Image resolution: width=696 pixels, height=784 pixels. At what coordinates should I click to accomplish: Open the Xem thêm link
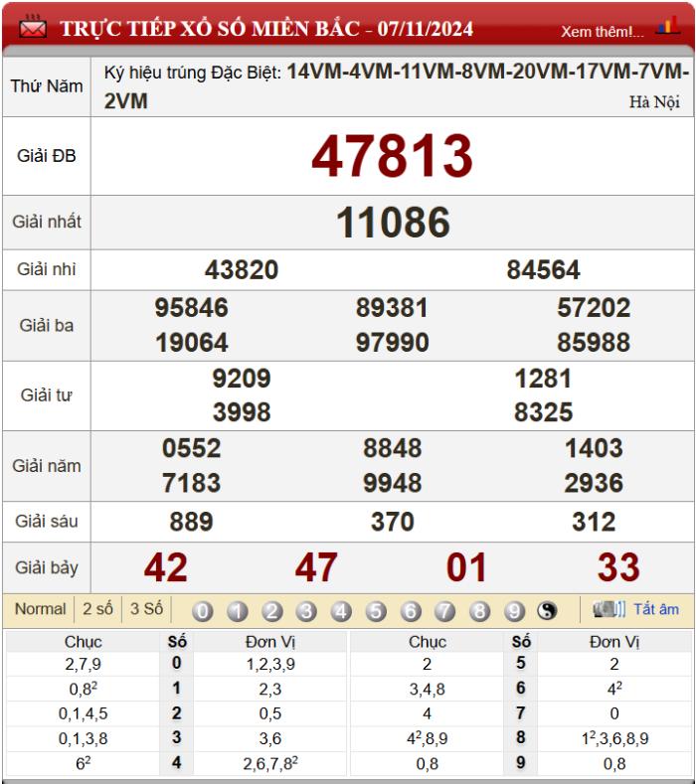[603, 32]
